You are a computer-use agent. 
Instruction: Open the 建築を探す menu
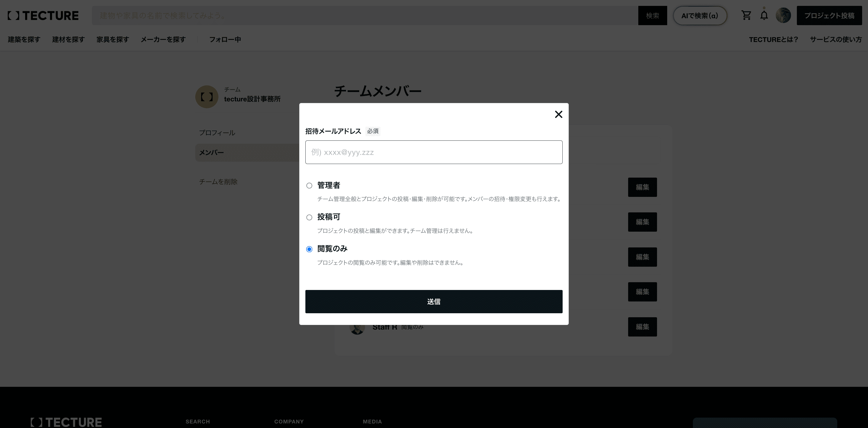point(24,39)
